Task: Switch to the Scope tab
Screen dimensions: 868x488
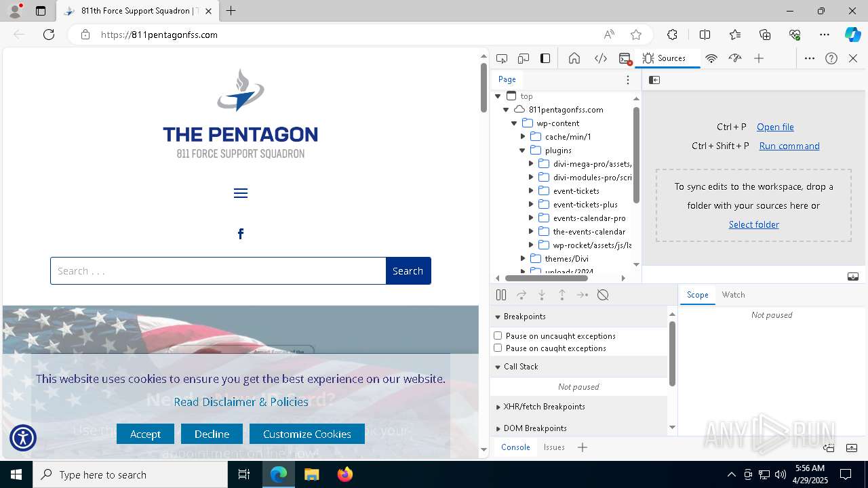Action: 697,295
